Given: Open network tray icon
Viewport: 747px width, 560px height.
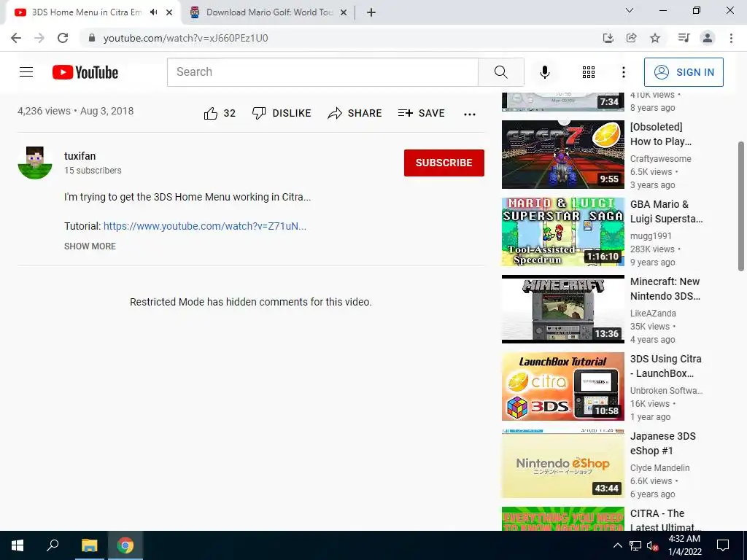Looking at the screenshot, I should point(635,545).
